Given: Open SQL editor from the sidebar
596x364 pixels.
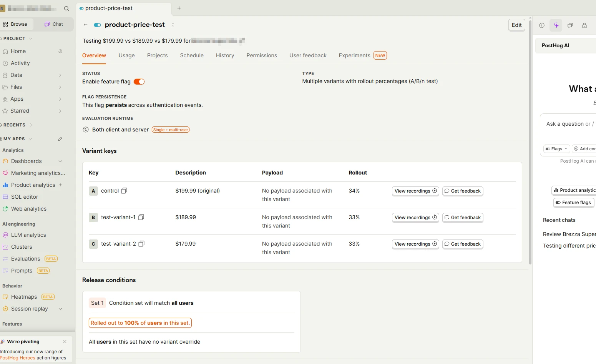Looking at the screenshot, I should tap(25, 196).
